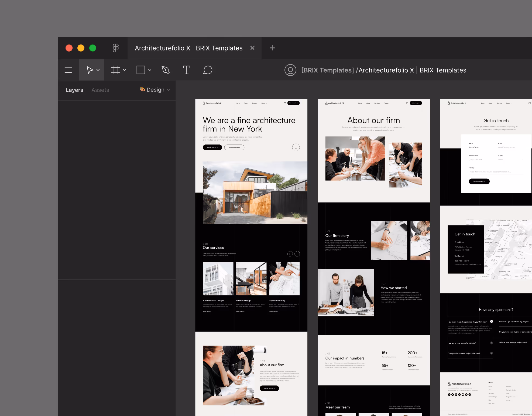Switch to the Assets tab
This screenshot has height=416, width=532.
pyautogui.click(x=100, y=90)
